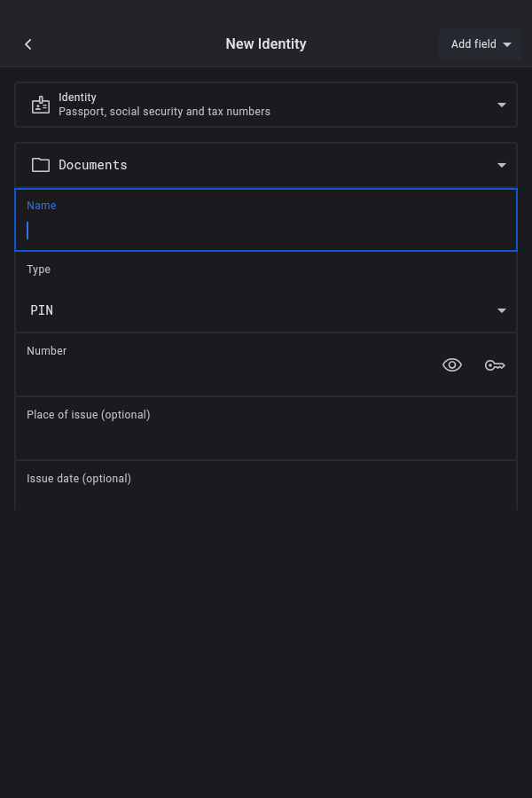Click the Type field label
The width and height of the screenshot is (532, 798).
[x=39, y=270]
